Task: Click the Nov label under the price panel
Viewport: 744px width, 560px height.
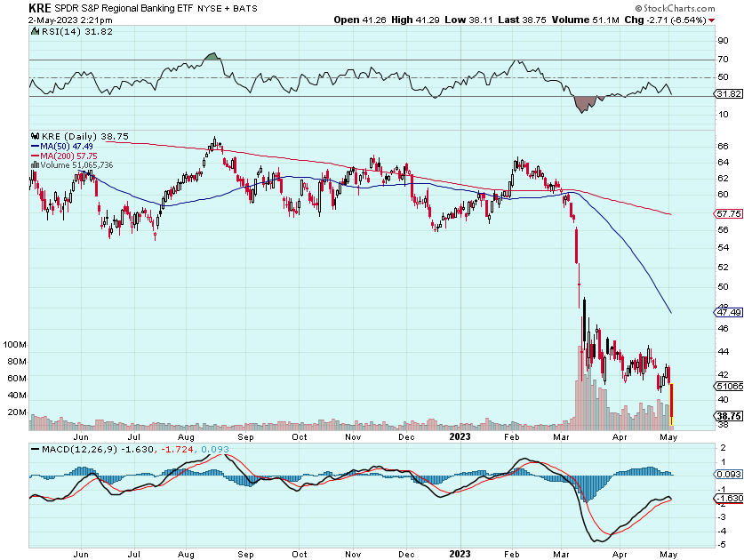Action: click(x=353, y=437)
